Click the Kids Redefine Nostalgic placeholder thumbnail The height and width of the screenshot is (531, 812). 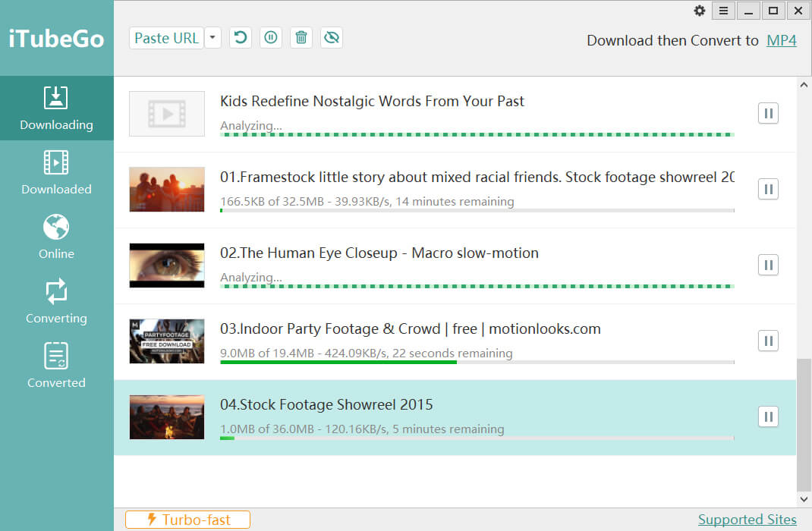coord(167,114)
